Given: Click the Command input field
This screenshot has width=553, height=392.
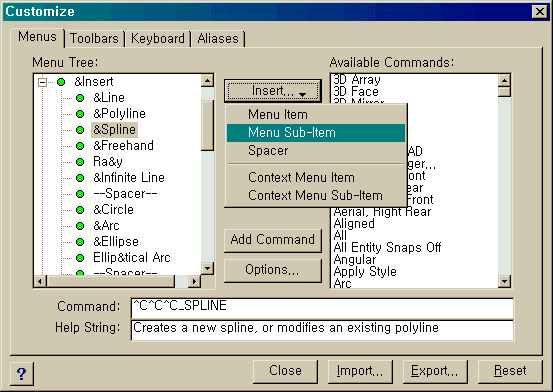Looking at the screenshot, I should pyautogui.click(x=322, y=308).
